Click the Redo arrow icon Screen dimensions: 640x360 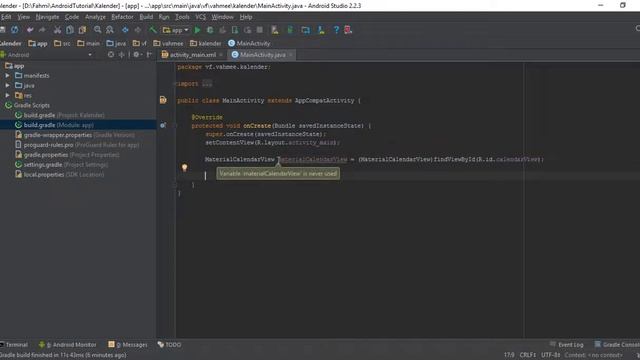tap(42, 30)
